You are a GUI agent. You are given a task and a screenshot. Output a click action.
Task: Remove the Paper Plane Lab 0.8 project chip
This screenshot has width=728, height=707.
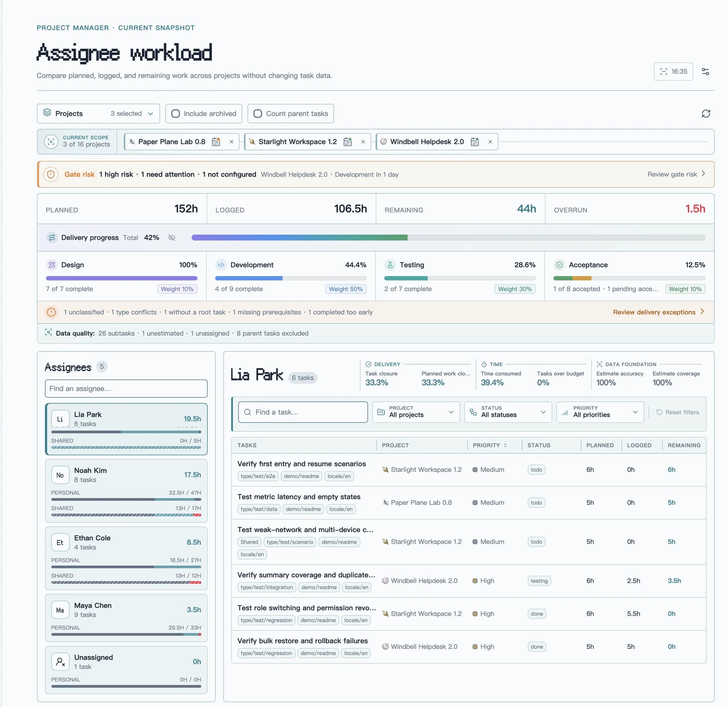[x=231, y=142]
